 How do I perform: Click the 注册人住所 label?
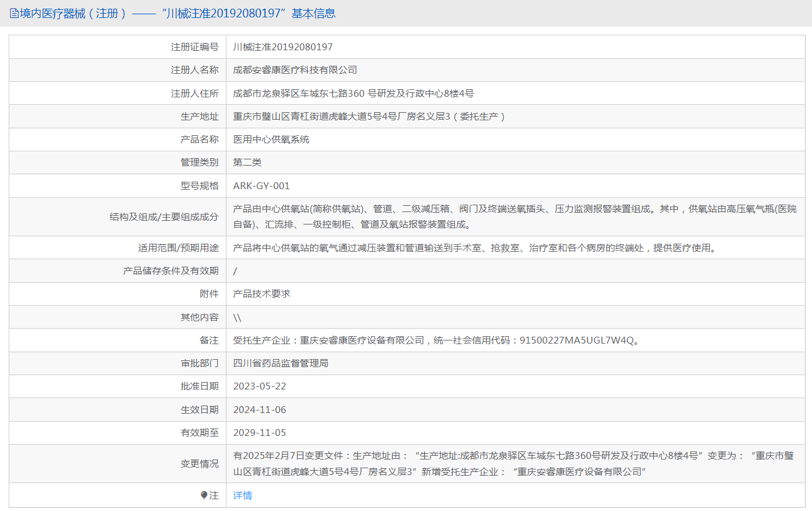[x=195, y=94]
